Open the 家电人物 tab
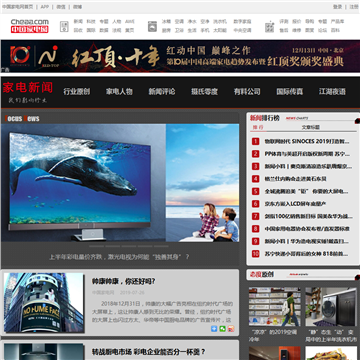 coord(119,92)
